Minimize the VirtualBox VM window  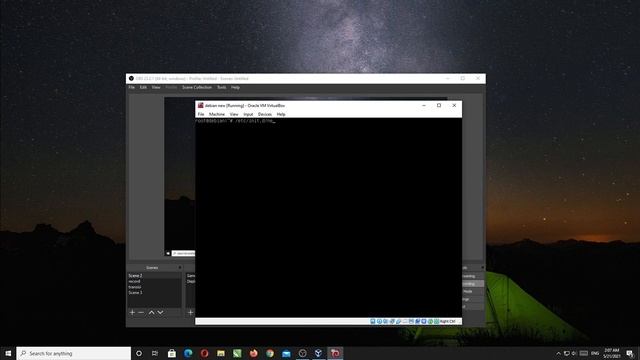click(424, 105)
